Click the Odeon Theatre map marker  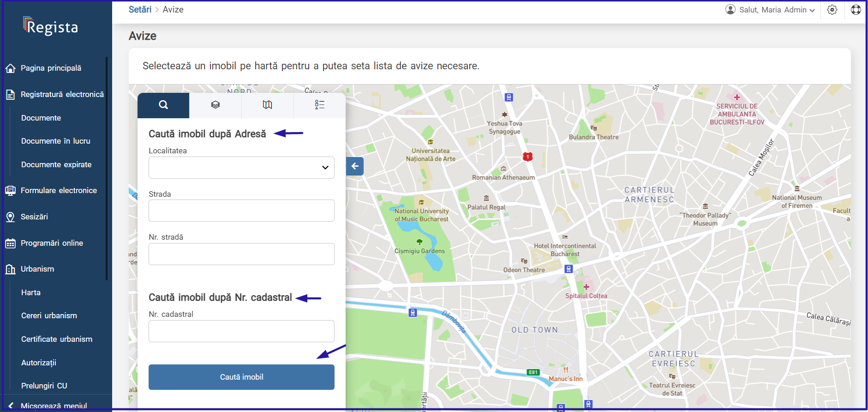click(x=524, y=261)
